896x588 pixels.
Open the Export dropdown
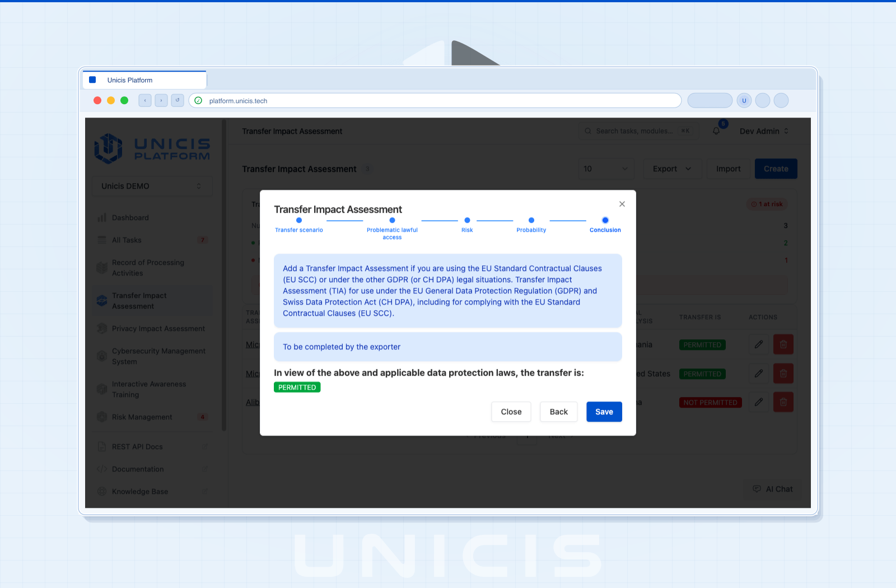tap(672, 169)
